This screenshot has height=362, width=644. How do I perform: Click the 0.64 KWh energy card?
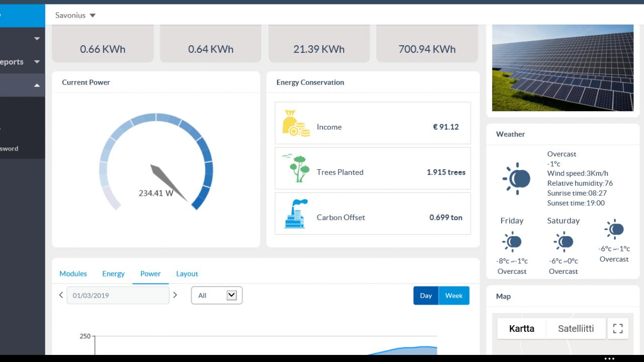[x=211, y=43]
